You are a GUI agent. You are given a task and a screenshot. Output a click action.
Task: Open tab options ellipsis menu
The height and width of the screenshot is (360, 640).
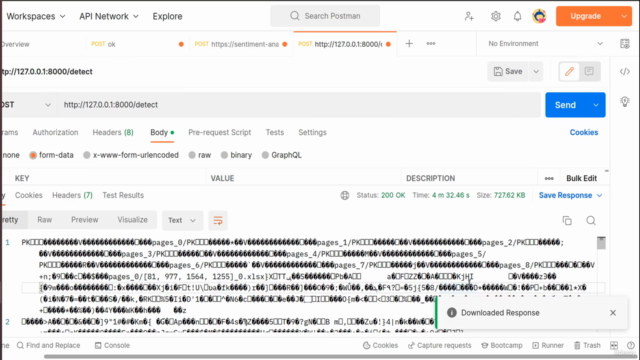[x=431, y=44]
